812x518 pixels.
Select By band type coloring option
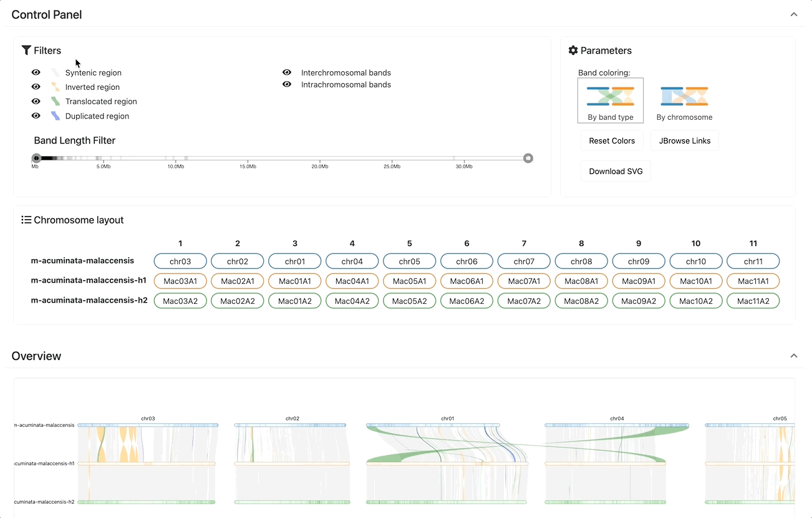coord(611,100)
